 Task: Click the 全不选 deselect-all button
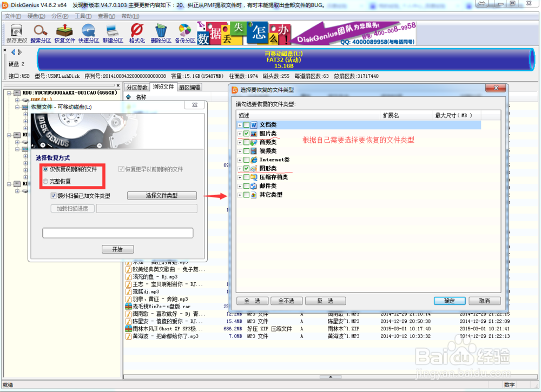tap(286, 301)
